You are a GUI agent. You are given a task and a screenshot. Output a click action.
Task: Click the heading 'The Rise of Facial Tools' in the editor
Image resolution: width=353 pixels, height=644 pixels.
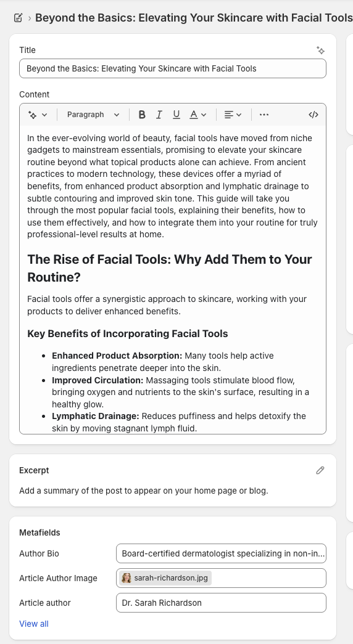tap(170, 268)
